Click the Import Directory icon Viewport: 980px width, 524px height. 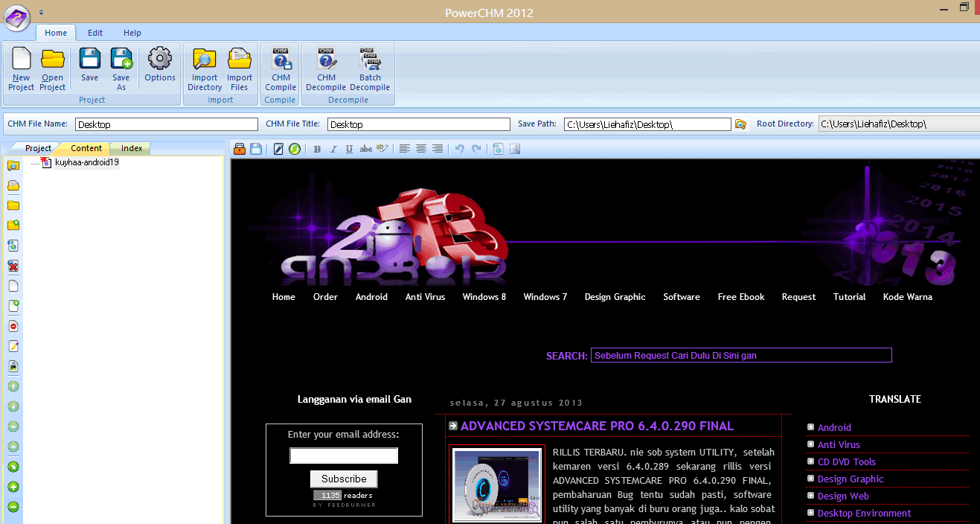pos(204,59)
